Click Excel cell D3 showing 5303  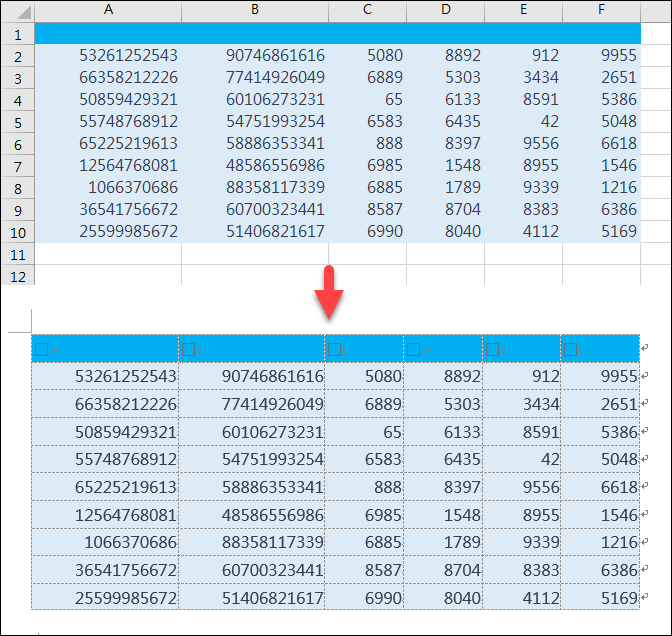(445, 78)
